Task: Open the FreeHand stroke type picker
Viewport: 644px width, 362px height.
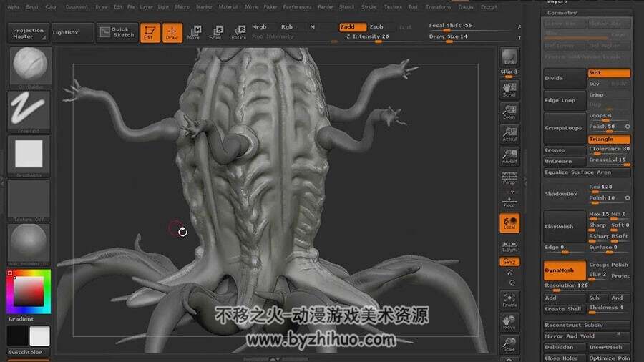Action: (x=29, y=111)
